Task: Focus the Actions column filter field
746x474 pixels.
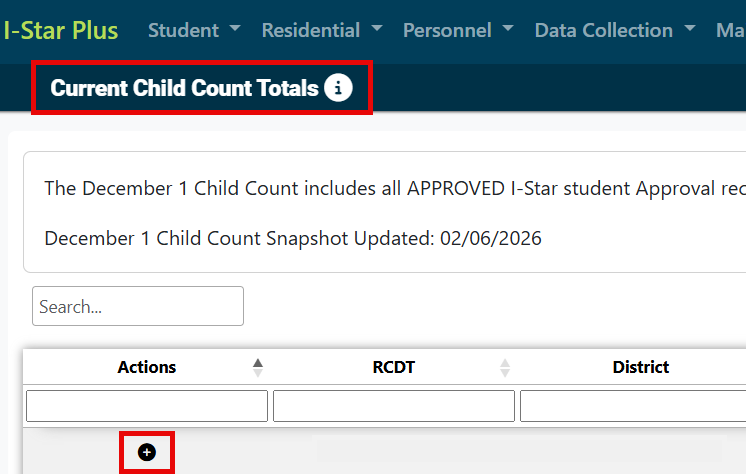Action: click(147, 405)
